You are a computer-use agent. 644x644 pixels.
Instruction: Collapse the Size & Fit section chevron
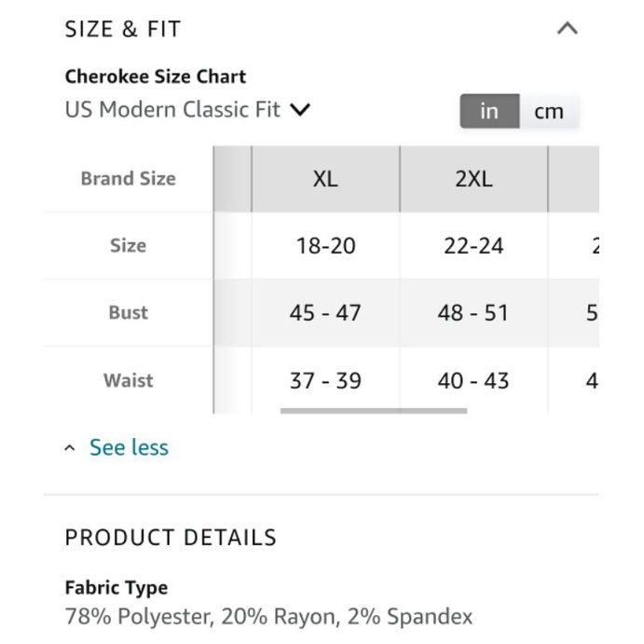[x=568, y=29]
